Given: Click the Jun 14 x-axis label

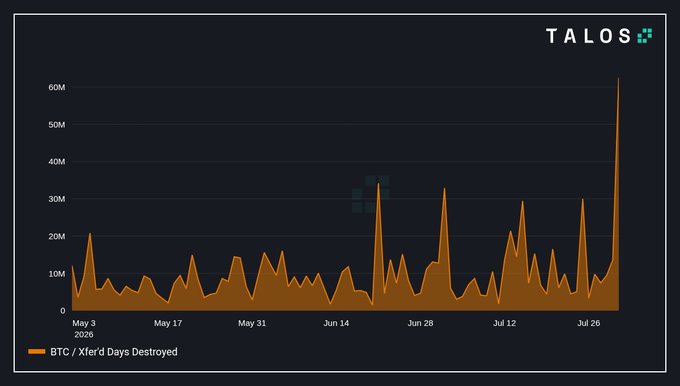Looking at the screenshot, I should pos(336,323).
